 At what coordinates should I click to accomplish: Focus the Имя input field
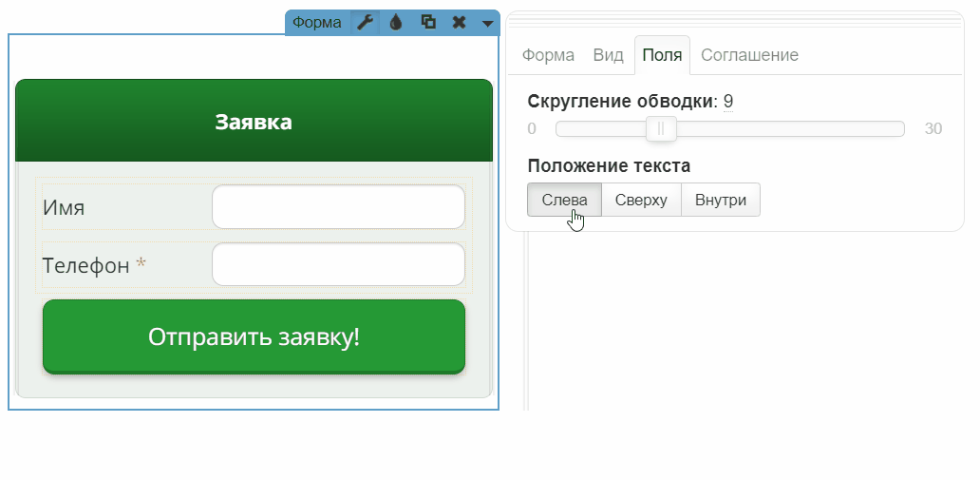tap(338, 207)
